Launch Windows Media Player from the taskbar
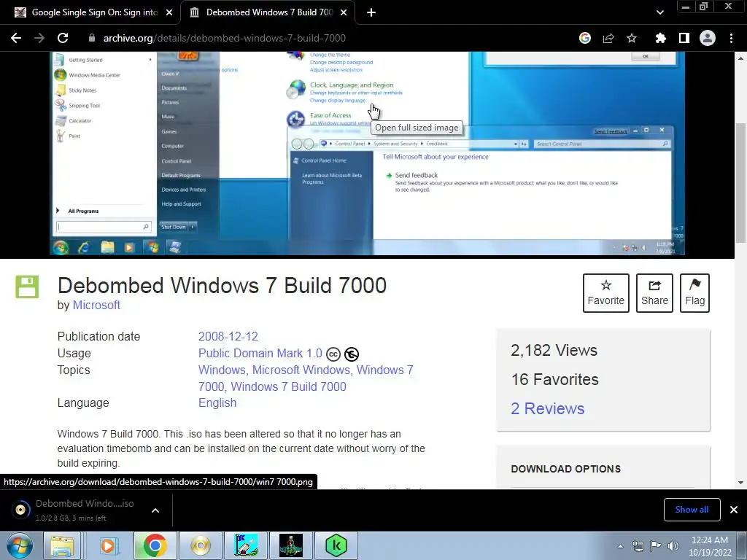Image resolution: width=747 pixels, height=560 pixels. [x=108, y=545]
